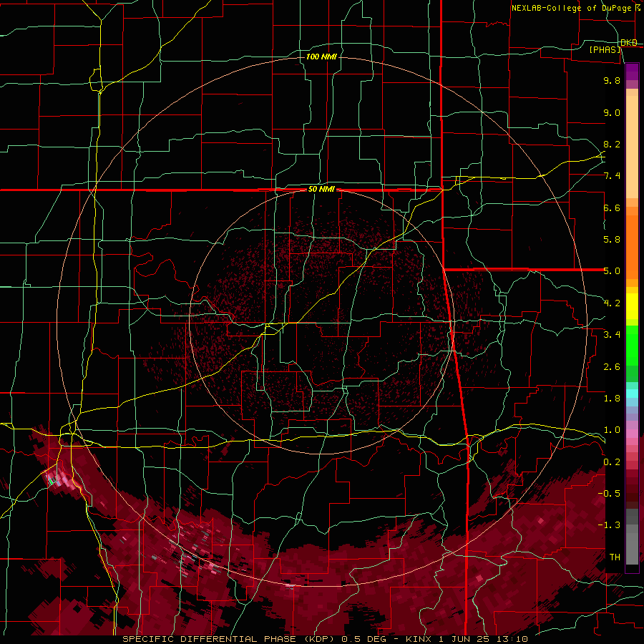Image resolution: width=644 pixels, height=644 pixels.
Task: Pick the purple segment atop the color bar
Action: pyautogui.click(x=632, y=72)
